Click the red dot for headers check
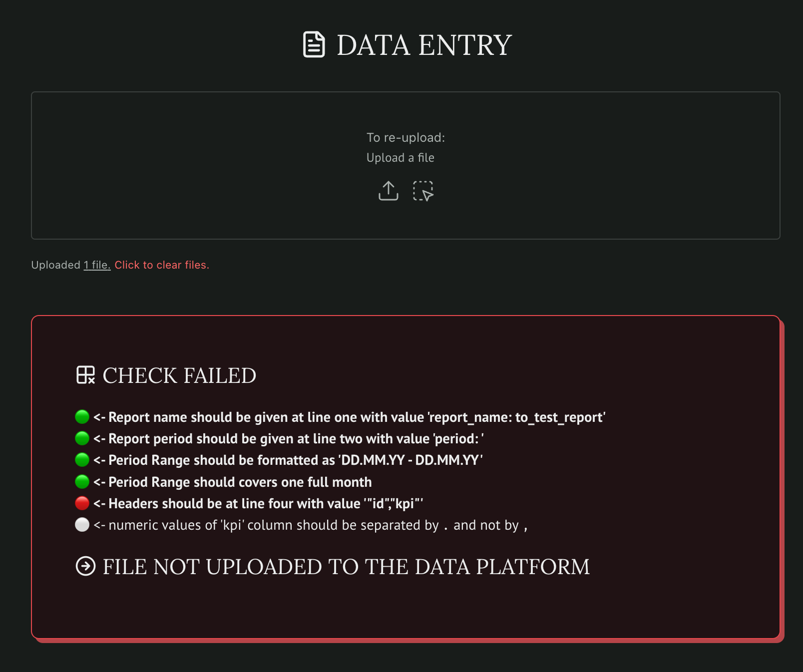Viewport: 803px width, 672px height. coord(82,503)
